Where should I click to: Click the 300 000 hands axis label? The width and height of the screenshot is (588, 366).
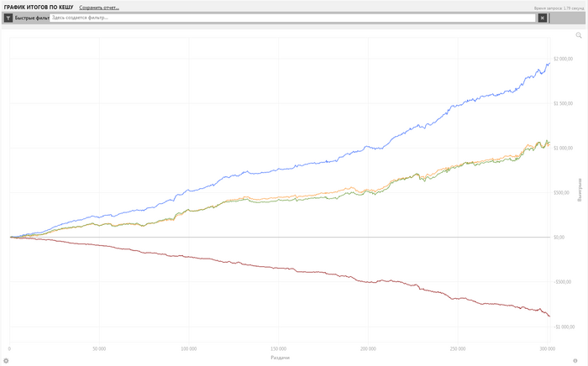pos(547,348)
